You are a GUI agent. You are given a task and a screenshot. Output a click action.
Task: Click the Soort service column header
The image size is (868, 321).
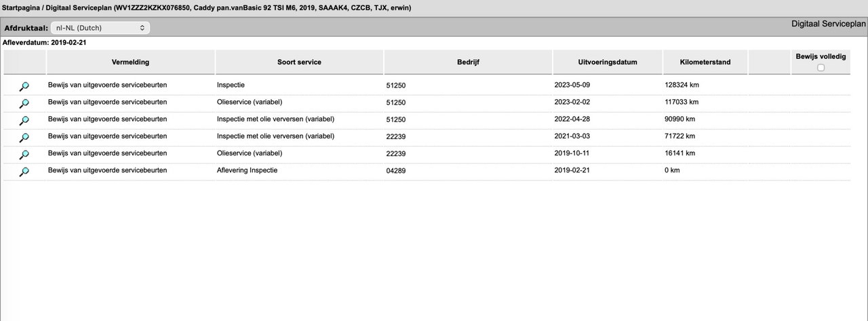pyautogui.click(x=299, y=62)
